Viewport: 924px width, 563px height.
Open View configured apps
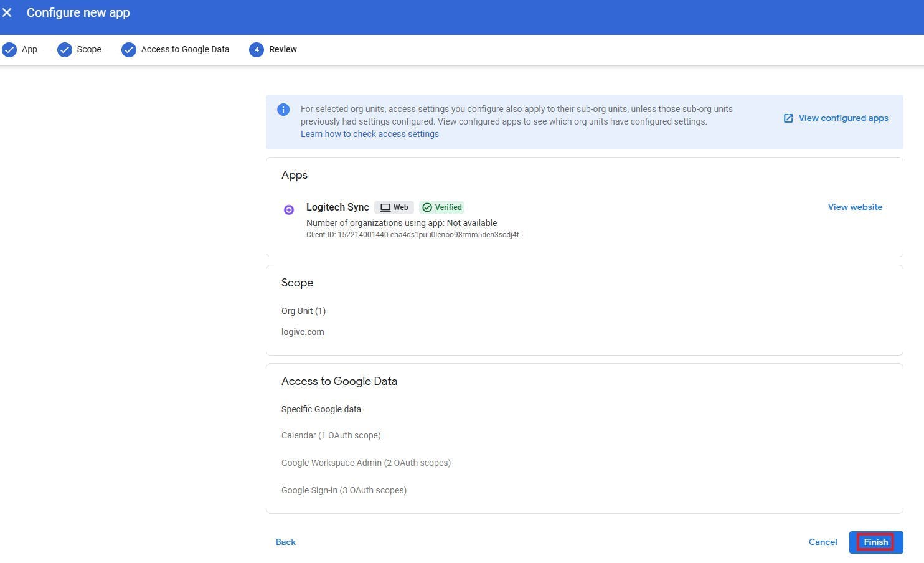coord(843,118)
